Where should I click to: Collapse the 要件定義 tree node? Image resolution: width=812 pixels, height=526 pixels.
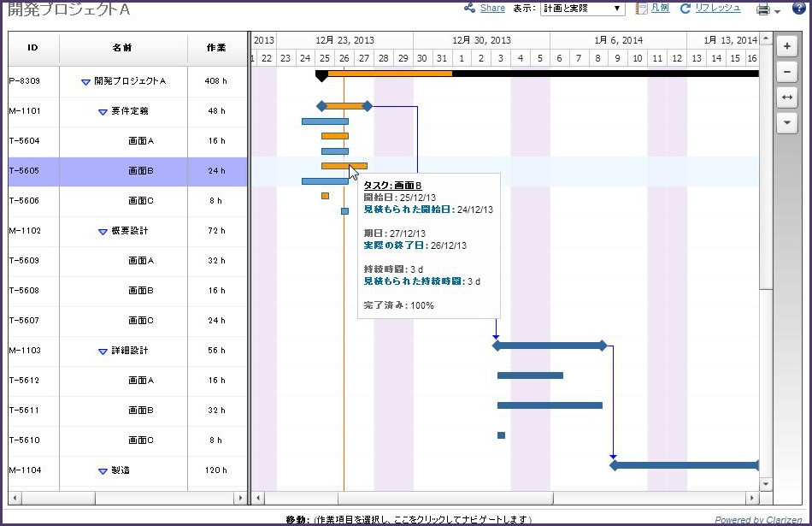point(103,111)
